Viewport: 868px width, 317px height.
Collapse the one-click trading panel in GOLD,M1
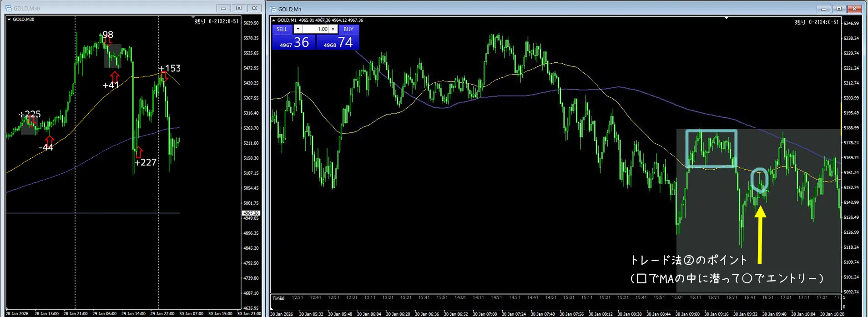[x=273, y=20]
